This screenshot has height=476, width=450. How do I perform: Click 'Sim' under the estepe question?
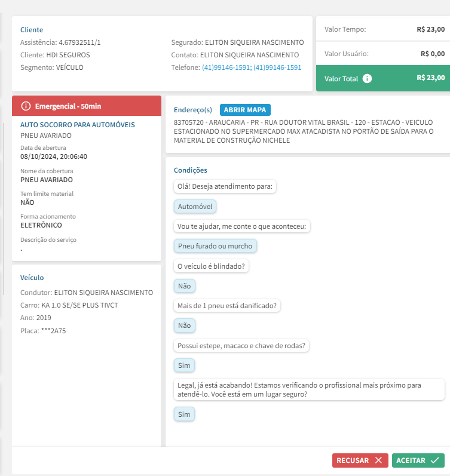click(x=184, y=365)
